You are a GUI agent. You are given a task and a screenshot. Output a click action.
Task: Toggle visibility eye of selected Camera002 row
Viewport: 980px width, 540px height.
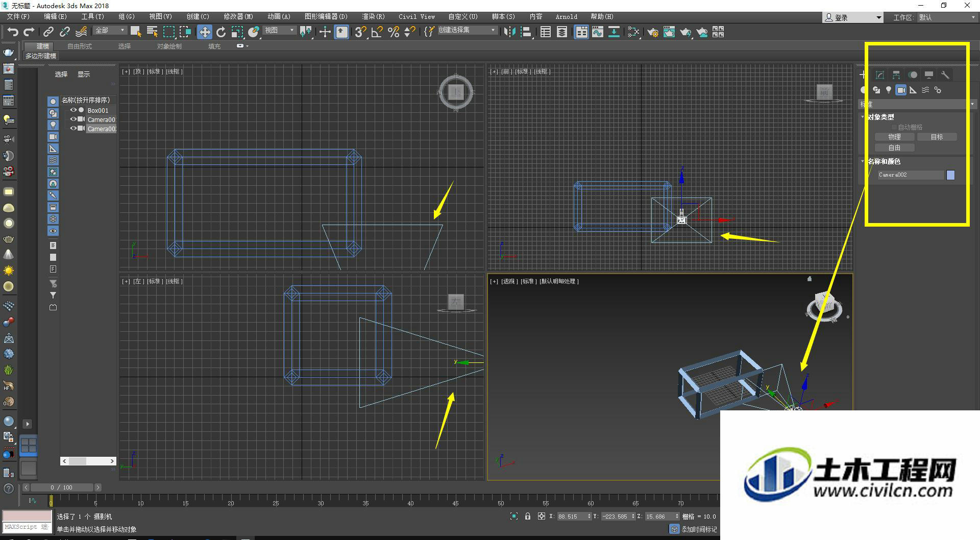point(73,129)
